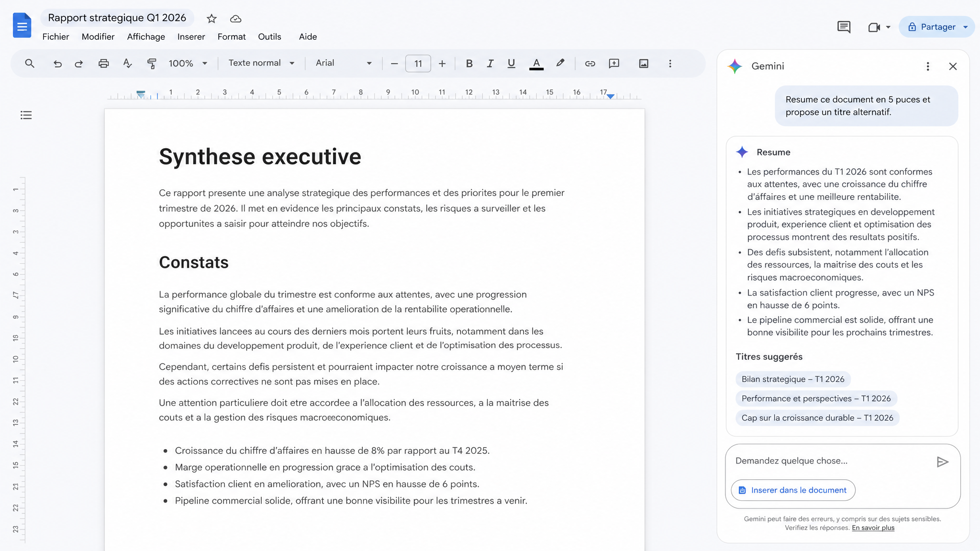
Task: Check the cloud save status icon
Action: (235, 19)
